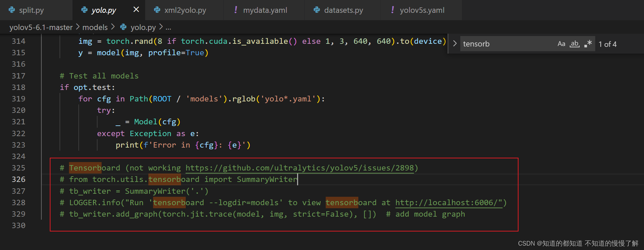Click 'tb_writer.add_graph' on line 329
The width and height of the screenshot is (644, 250).
click(113, 214)
